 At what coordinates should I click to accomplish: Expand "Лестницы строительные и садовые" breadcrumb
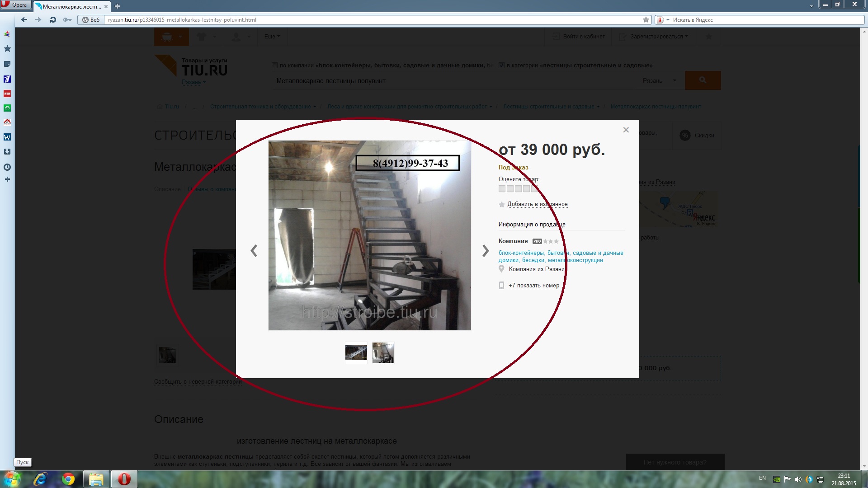pyautogui.click(x=598, y=107)
